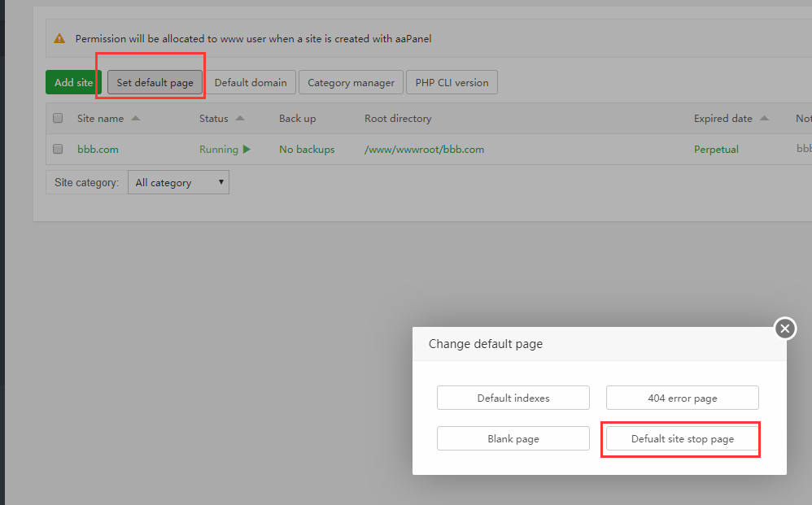The width and height of the screenshot is (812, 505).
Task: Select Default indexes option
Action: 513,398
